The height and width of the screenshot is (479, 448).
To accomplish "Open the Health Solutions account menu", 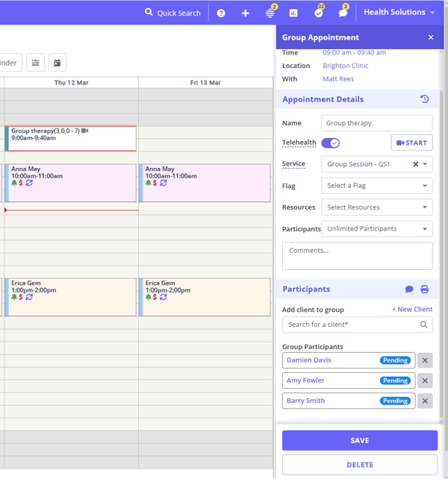I will click(x=399, y=13).
